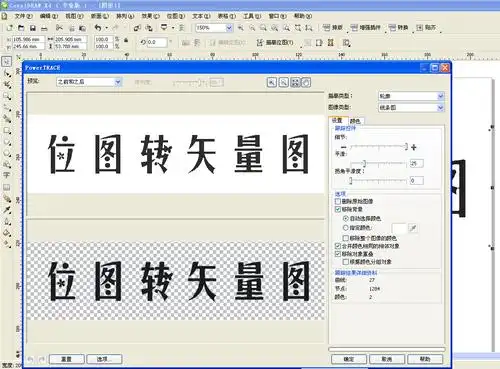Click the New document toolbar icon
The width and height of the screenshot is (500, 369).
10,28
